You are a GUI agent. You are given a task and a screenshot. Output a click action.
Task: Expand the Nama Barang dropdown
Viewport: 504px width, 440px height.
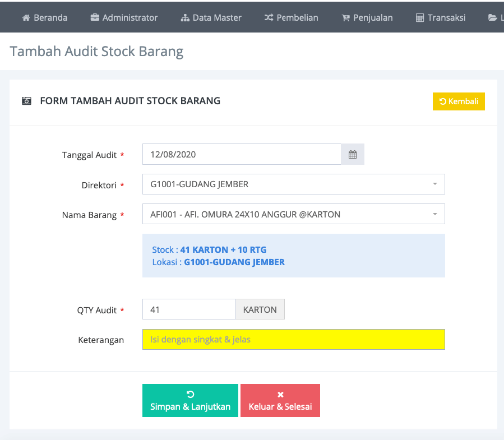click(x=293, y=214)
